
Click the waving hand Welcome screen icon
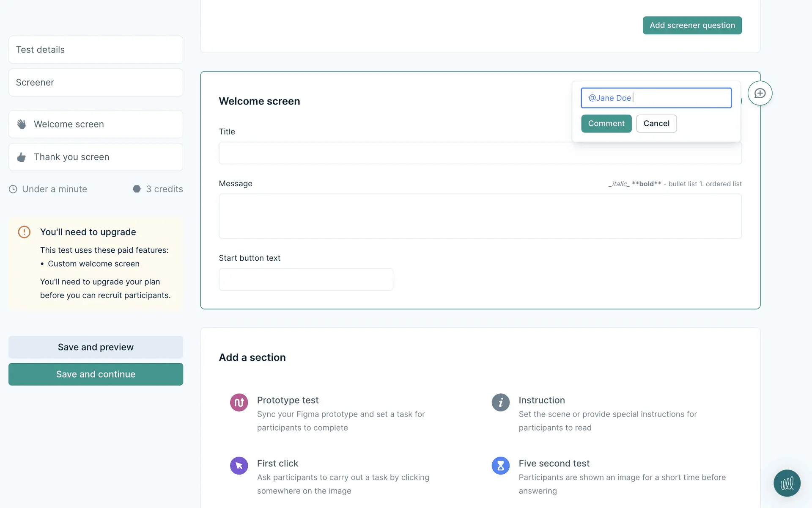(22, 124)
